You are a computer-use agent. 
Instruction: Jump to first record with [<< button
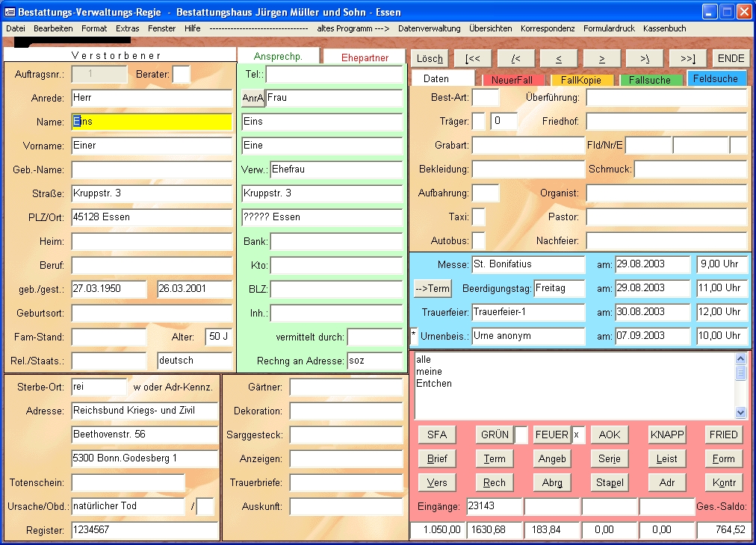(x=472, y=59)
